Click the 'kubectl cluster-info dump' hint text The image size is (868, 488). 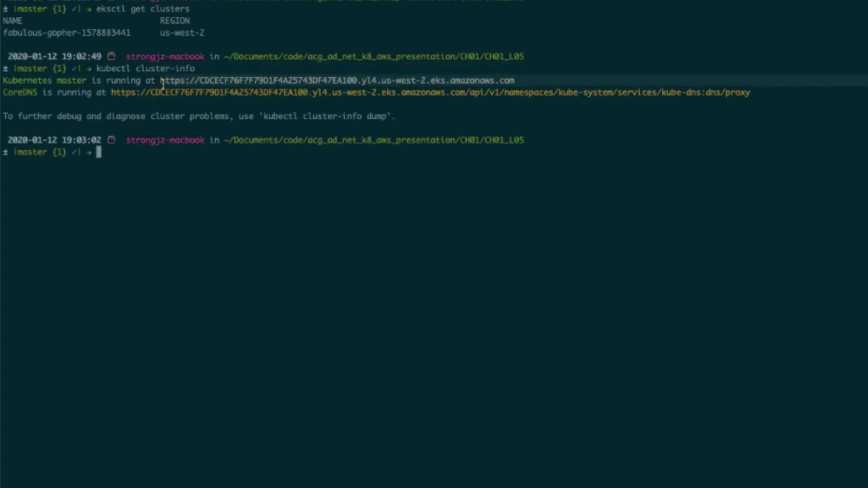point(325,116)
